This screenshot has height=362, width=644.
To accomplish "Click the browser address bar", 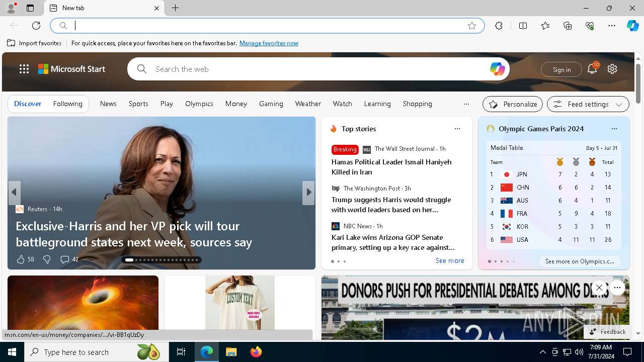I will (x=267, y=26).
